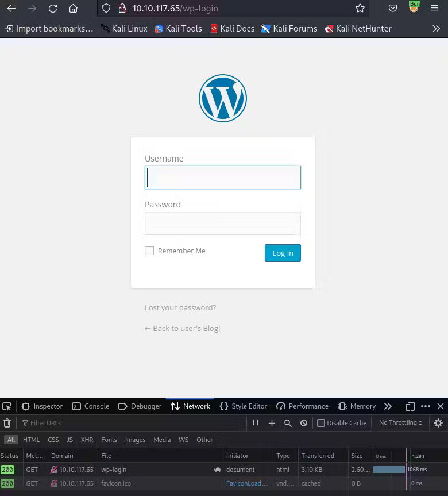
Task: Open network search with magnifier icon
Action: click(x=288, y=423)
